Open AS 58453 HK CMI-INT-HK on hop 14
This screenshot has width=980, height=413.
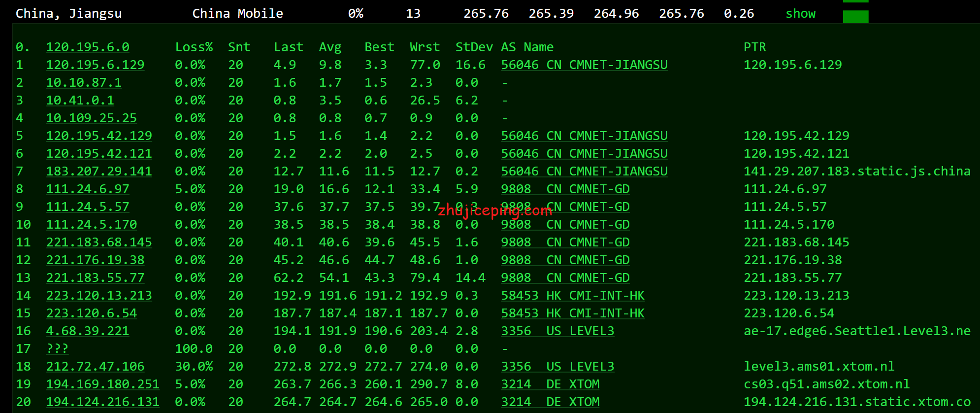click(x=573, y=296)
